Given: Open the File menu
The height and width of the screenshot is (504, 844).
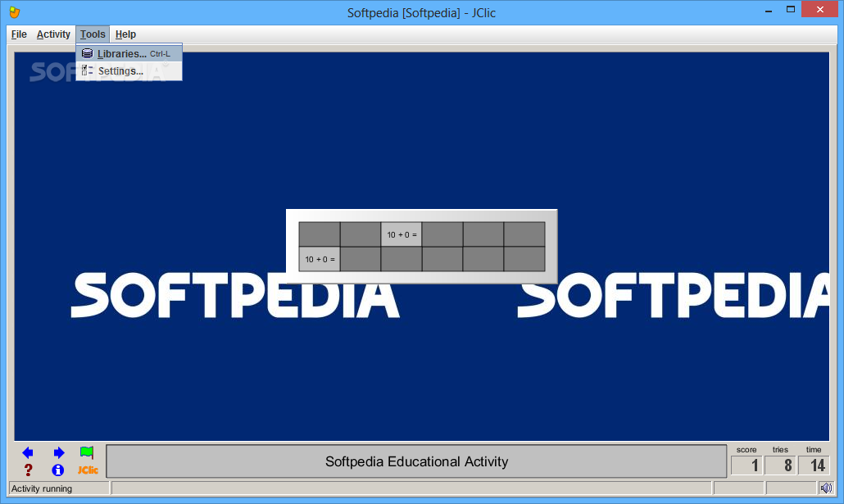Looking at the screenshot, I should coord(19,34).
